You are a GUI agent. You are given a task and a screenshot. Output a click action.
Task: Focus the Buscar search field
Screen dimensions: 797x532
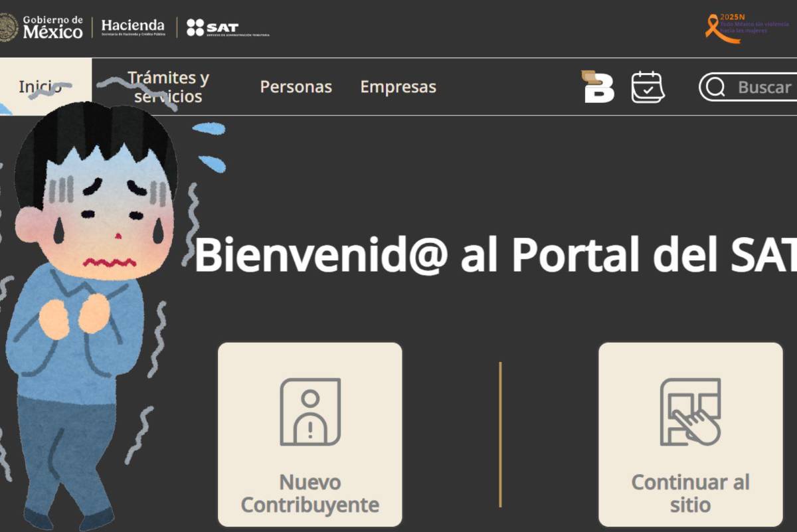(x=765, y=88)
